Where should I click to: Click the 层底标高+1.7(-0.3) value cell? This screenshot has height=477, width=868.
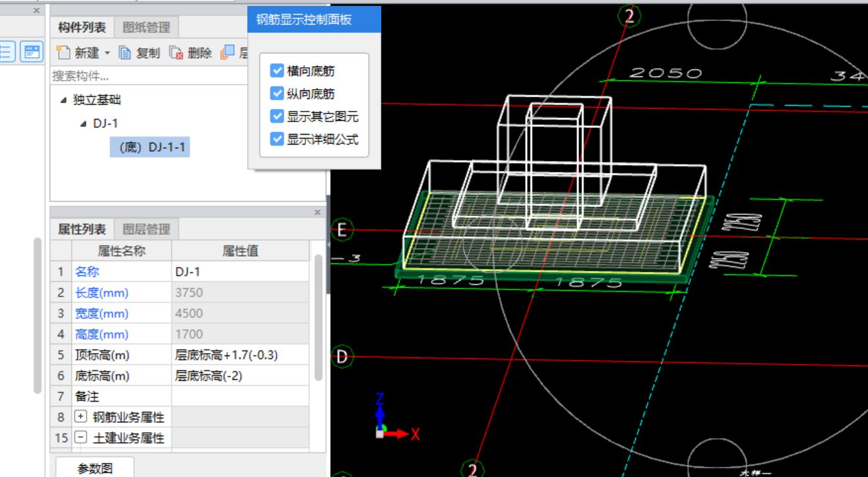tap(240, 355)
